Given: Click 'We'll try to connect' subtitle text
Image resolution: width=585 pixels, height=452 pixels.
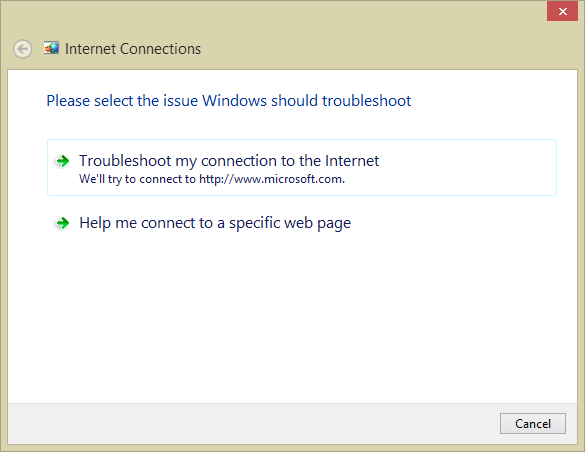Looking at the screenshot, I should [x=137, y=179].
